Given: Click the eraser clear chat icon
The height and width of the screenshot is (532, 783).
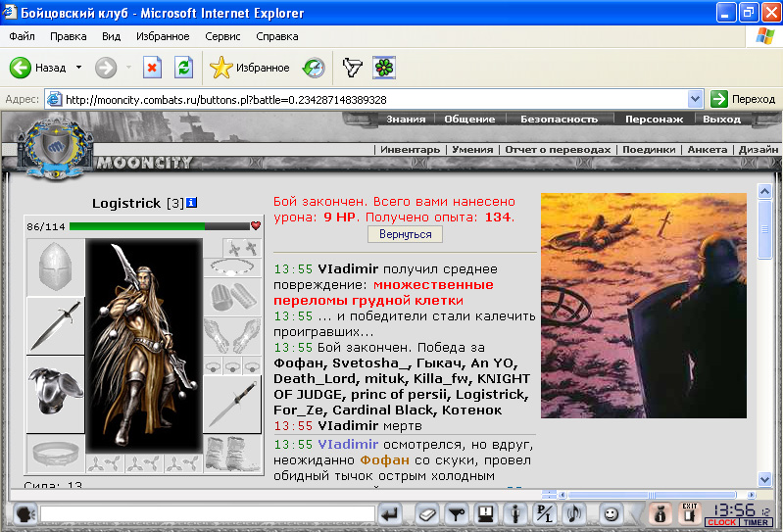Looking at the screenshot, I should pyautogui.click(x=426, y=514).
